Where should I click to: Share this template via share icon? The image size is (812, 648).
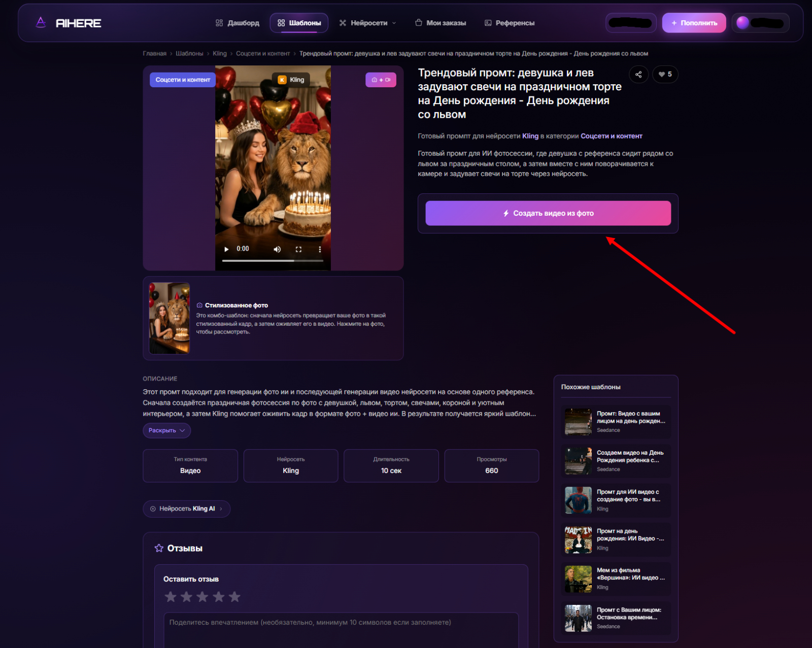(x=638, y=74)
